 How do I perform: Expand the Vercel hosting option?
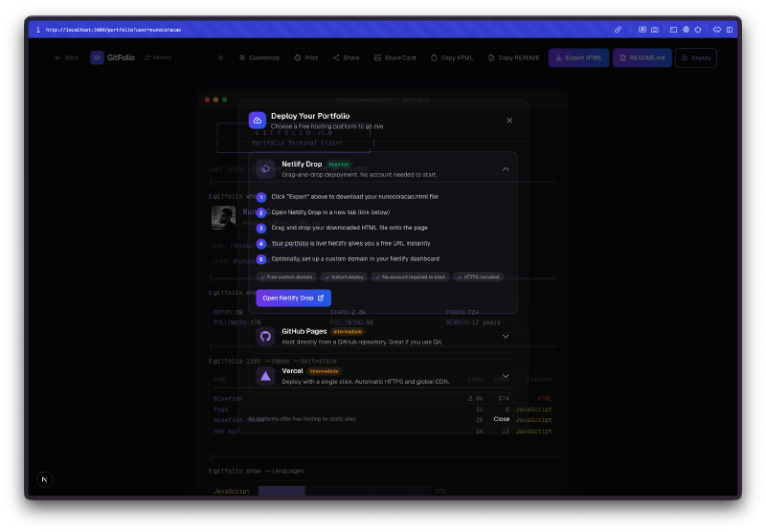506,376
